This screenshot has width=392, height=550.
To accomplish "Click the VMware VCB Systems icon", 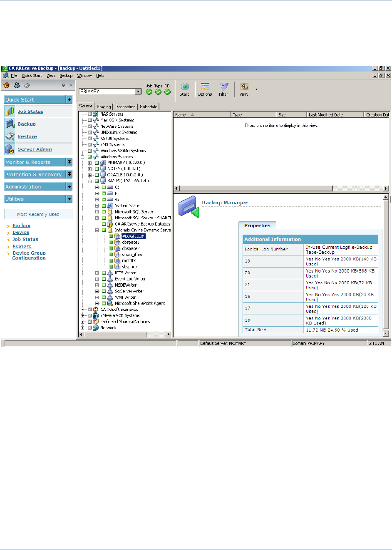I will 96,316.
